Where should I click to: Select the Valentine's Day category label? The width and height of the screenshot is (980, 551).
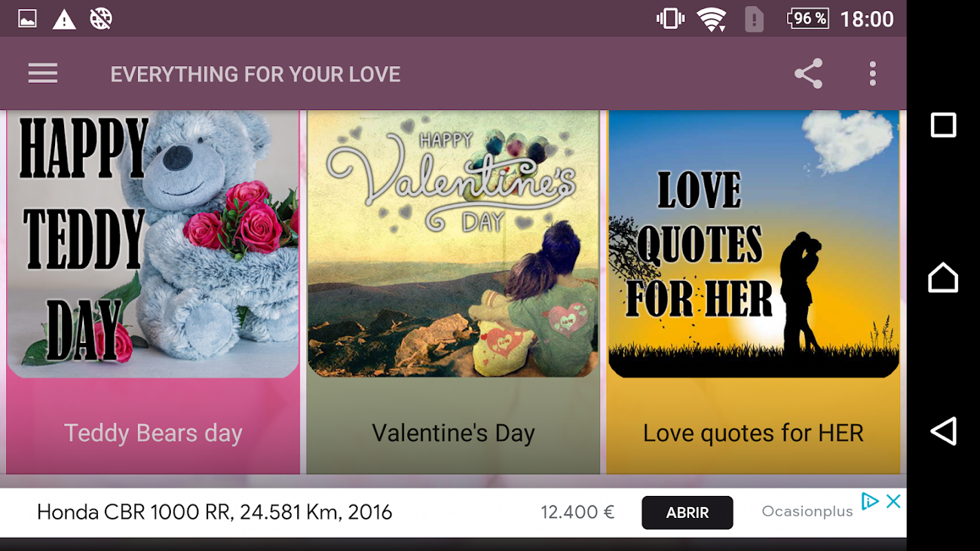(453, 433)
